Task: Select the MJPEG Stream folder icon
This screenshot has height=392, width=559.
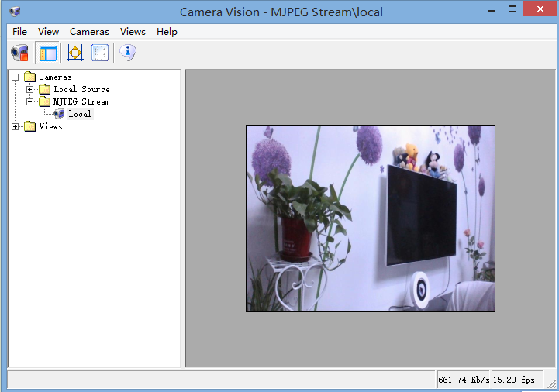Action: [x=44, y=101]
